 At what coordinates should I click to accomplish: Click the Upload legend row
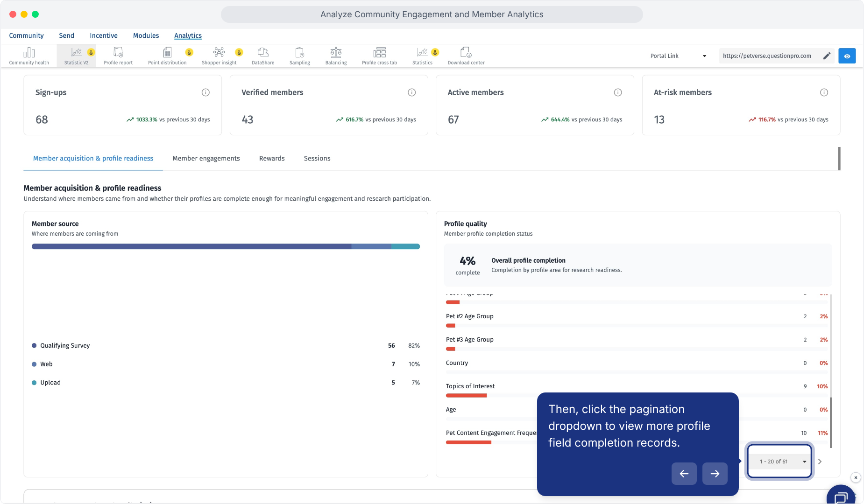[226, 383]
